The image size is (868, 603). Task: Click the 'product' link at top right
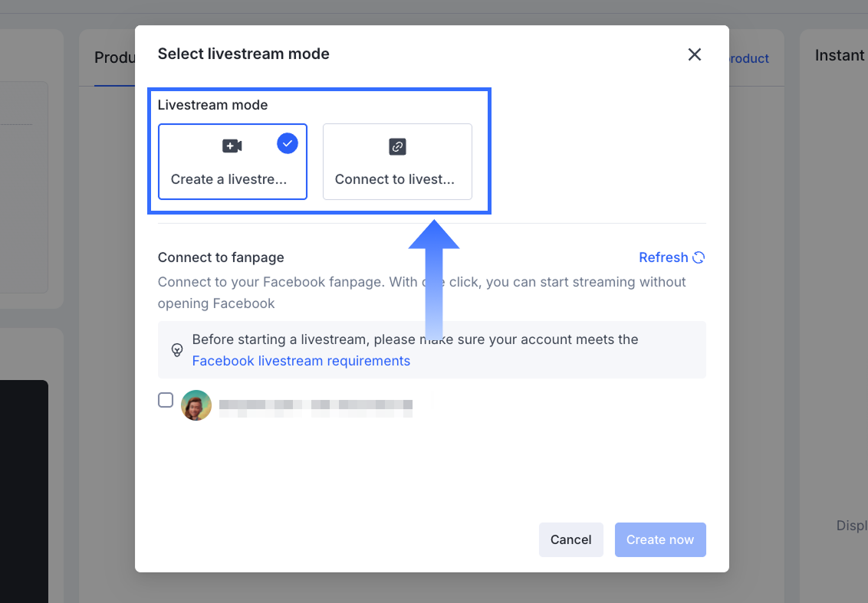point(748,59)
